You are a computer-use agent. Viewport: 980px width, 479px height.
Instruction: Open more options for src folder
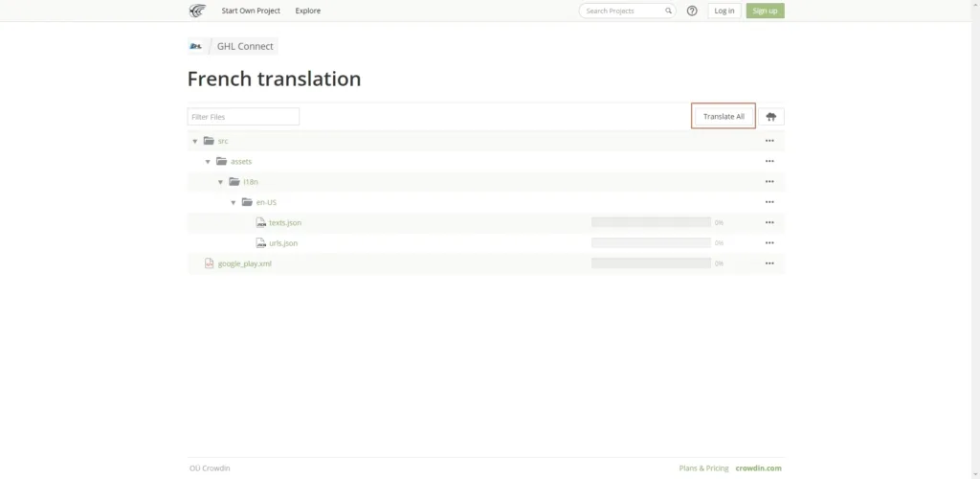pos(768,141)
